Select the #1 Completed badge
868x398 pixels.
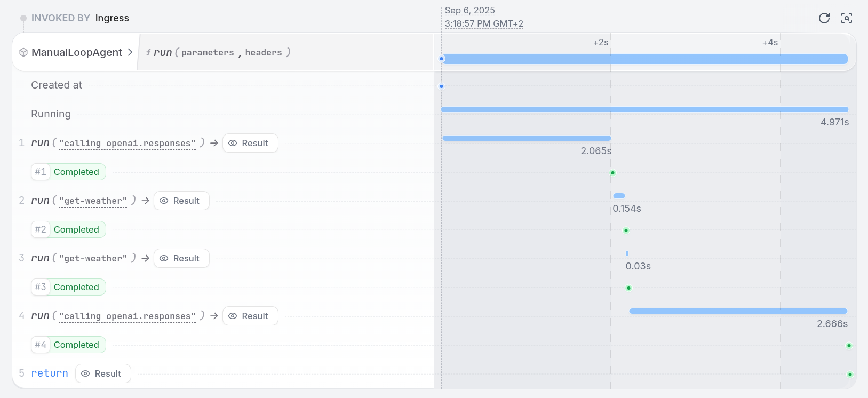click(x=68, y=172)
